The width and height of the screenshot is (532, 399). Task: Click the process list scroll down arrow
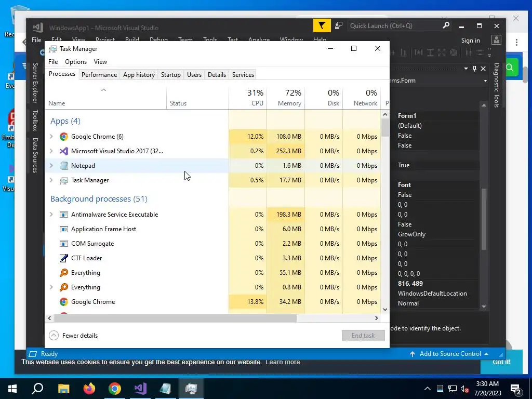pos(385,310)
